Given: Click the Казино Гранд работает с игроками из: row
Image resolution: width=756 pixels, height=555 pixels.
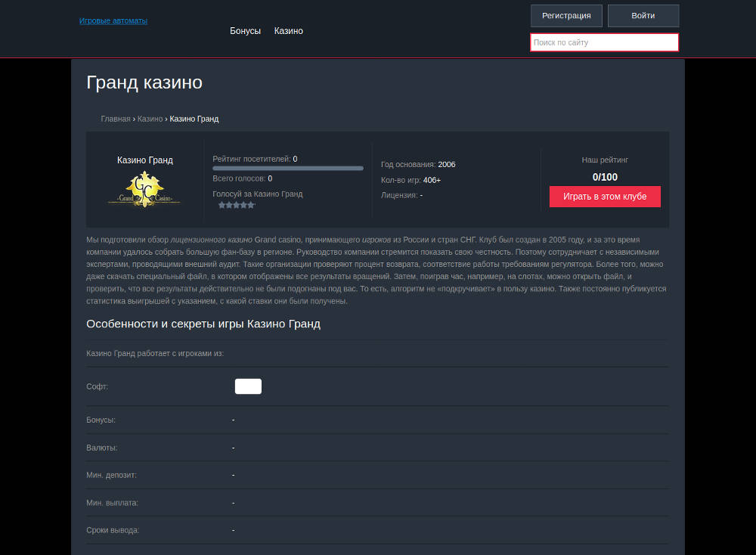Looking at the screenshot, I should [x=377, y=353].
